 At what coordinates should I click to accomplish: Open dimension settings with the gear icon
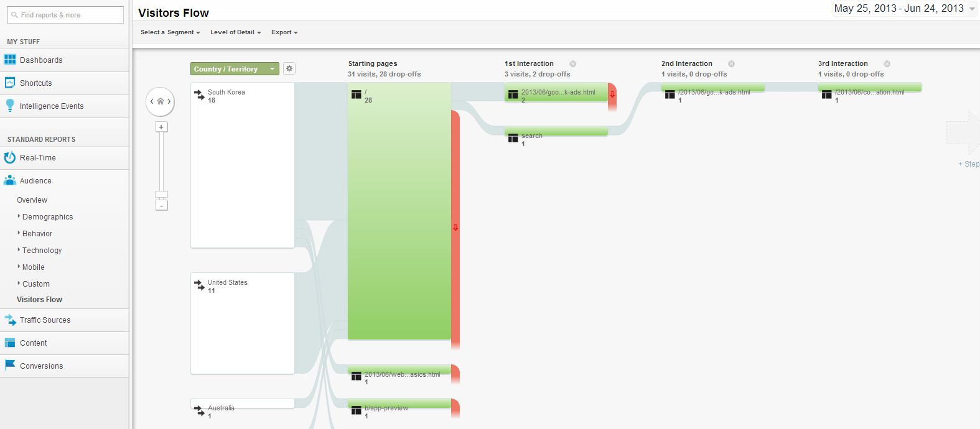click(289, 68)
